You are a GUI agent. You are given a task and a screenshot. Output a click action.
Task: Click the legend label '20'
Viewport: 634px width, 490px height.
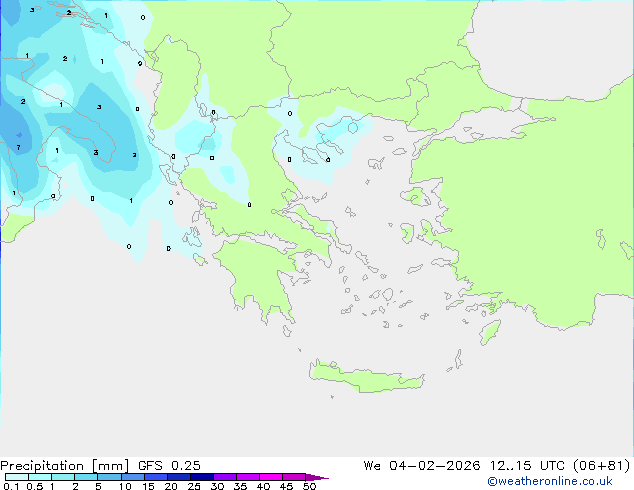tap(171, 486)
